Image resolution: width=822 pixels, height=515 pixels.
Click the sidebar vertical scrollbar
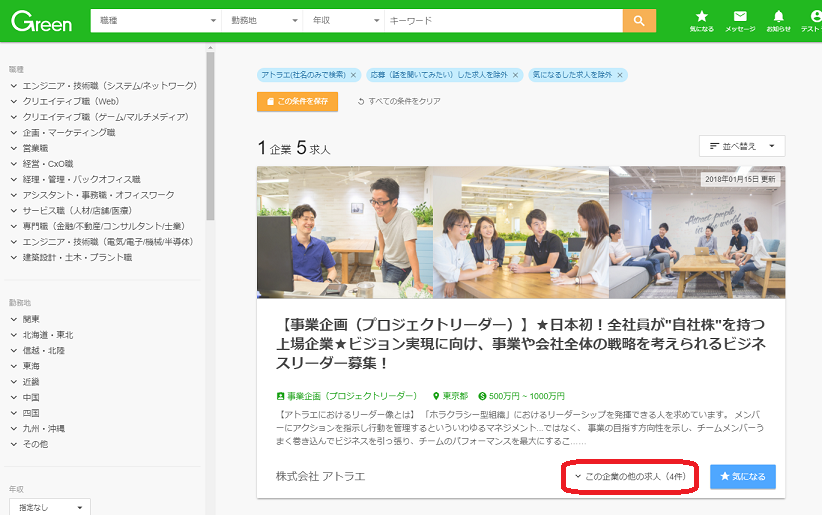[210, 136]
